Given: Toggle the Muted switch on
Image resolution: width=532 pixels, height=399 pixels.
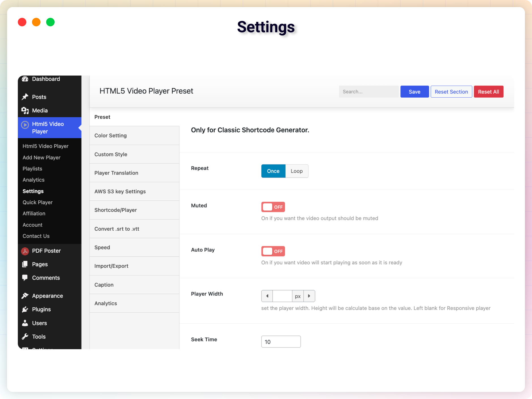Looking at the screenshot, I should tap(273, 207).
